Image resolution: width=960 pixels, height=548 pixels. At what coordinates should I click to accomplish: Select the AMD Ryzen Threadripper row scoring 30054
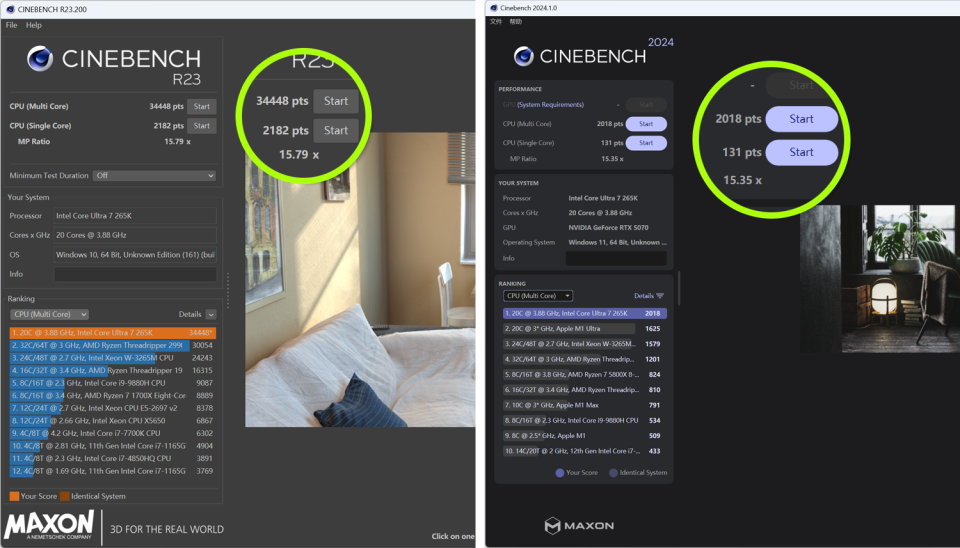point(113,345)
